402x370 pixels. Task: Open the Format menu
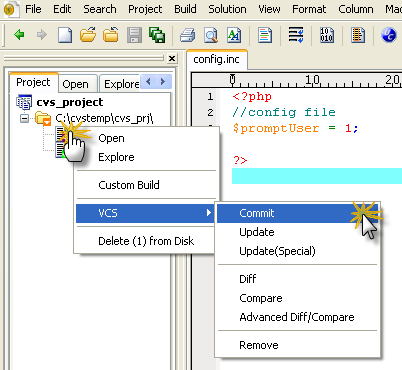309,9
